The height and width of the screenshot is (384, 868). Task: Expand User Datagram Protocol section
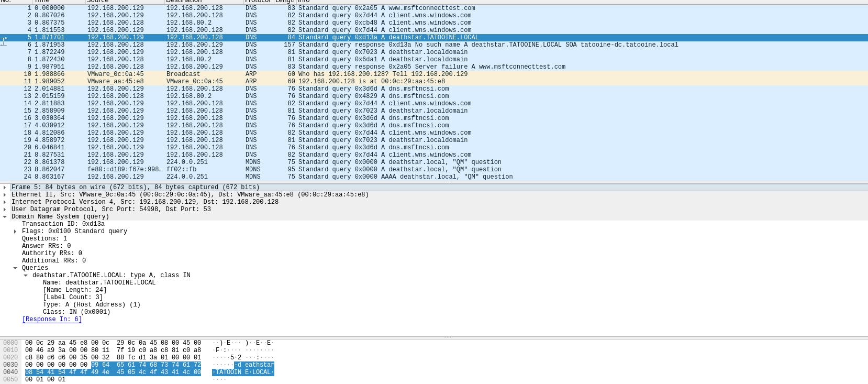coord(5,210)
